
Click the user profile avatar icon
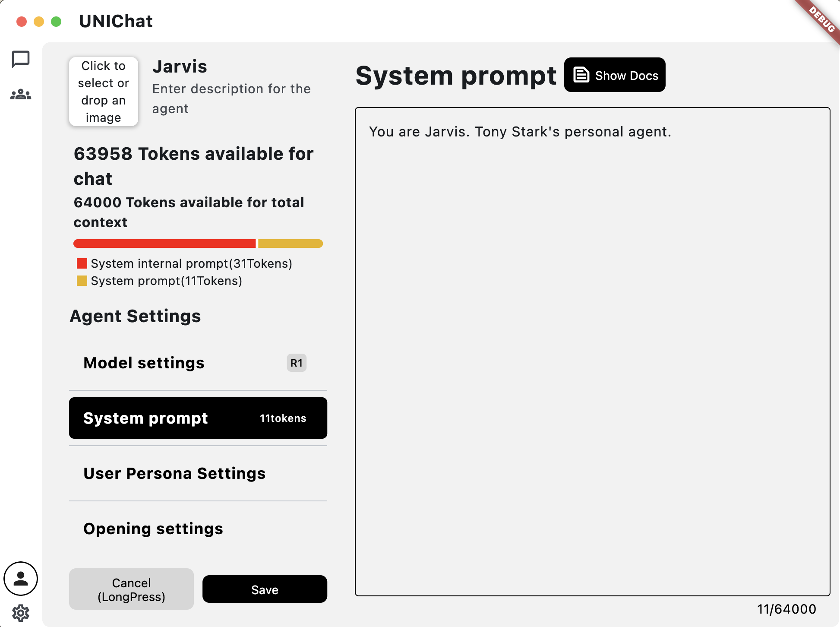point(20,579)
